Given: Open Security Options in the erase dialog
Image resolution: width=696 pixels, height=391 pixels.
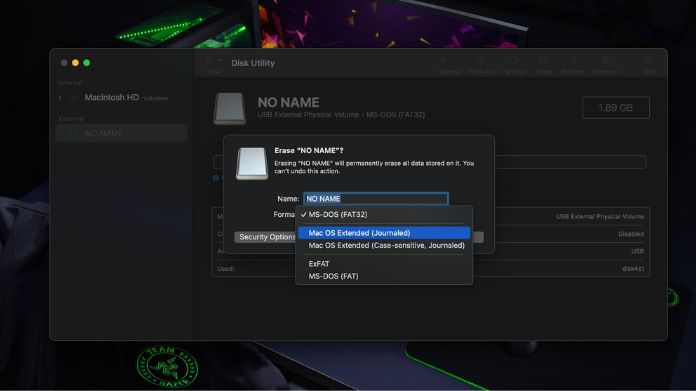Looking at the screenshot, I should [265, 237].
